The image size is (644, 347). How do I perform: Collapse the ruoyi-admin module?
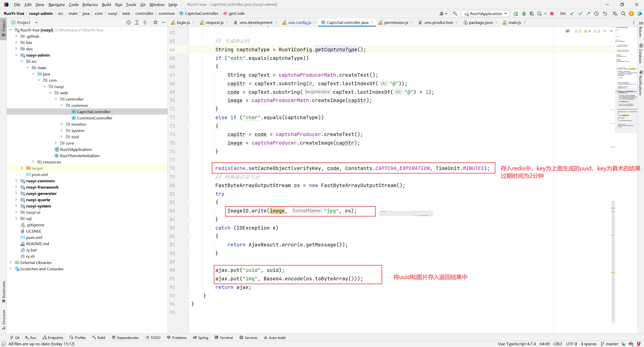pos(16,55)
